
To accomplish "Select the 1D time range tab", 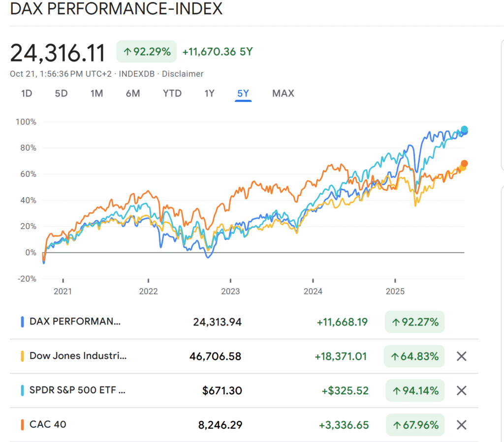I will click(27, 93).
